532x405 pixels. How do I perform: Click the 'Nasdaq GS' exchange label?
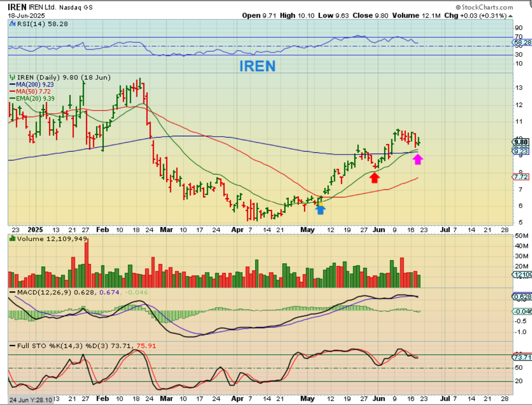pos(76,8)
